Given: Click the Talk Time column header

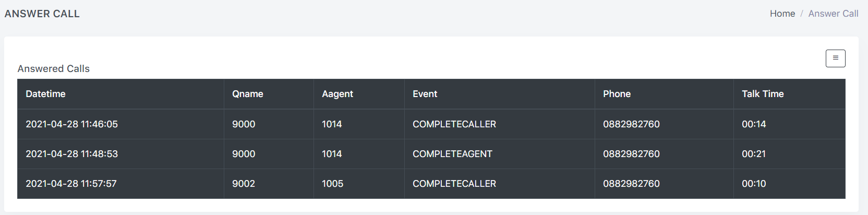Looking at the screenshot, I should click(762, 94).
